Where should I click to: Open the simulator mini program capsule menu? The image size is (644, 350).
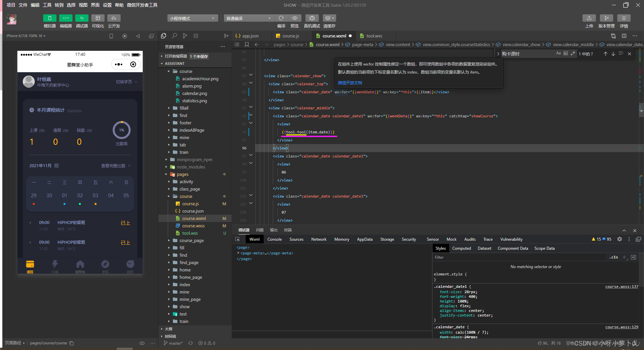119,65
